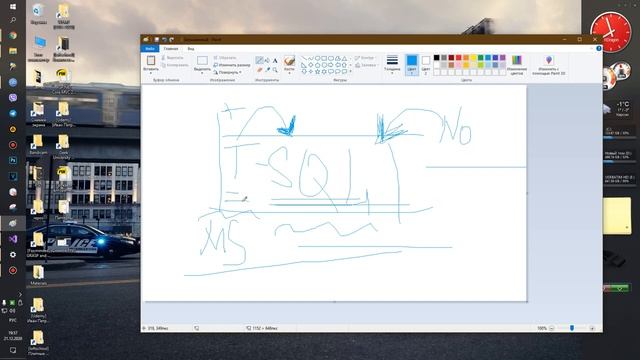This screenshot has width=640, height=360.
Task: Select Color 1 blue swatch
Action: (x=412, y=65)
